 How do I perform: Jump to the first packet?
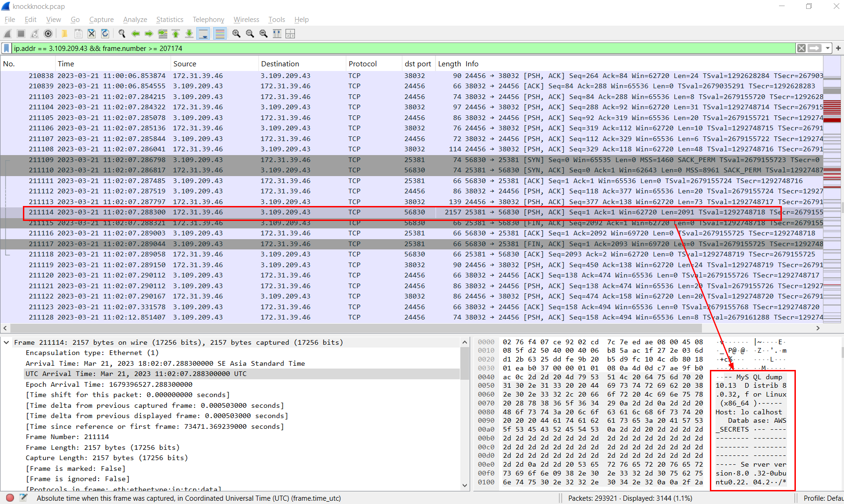point(176,33)
